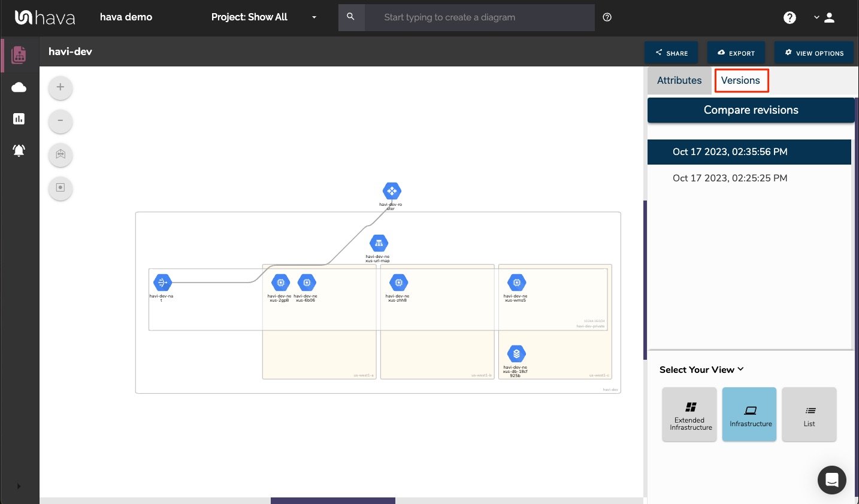
Task: Open the diagrams panel in the left sidebar
Action: pos(19,54)
